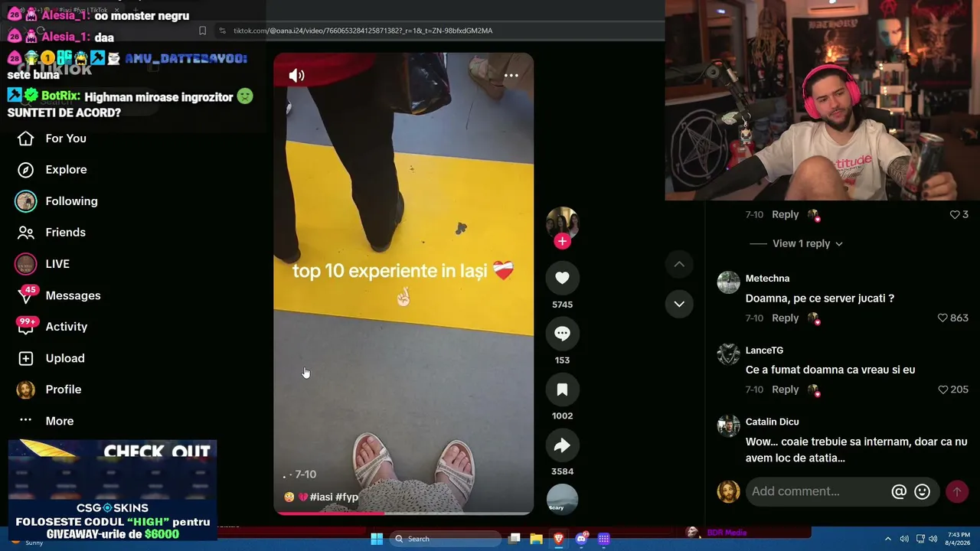Screen dimensions: 980x551
Task: Bookmark the page in the browser address bar
Action: (x=202, y=31)
